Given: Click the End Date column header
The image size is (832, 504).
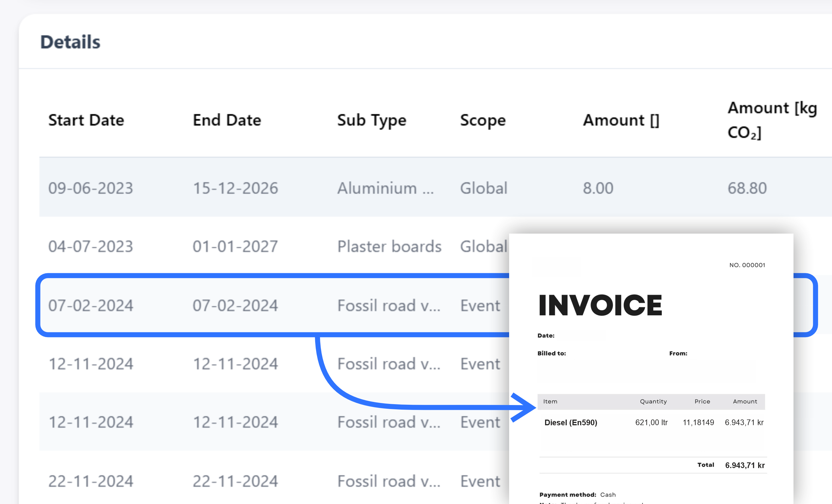Looking at the screenshot, I should pos(227,120).
